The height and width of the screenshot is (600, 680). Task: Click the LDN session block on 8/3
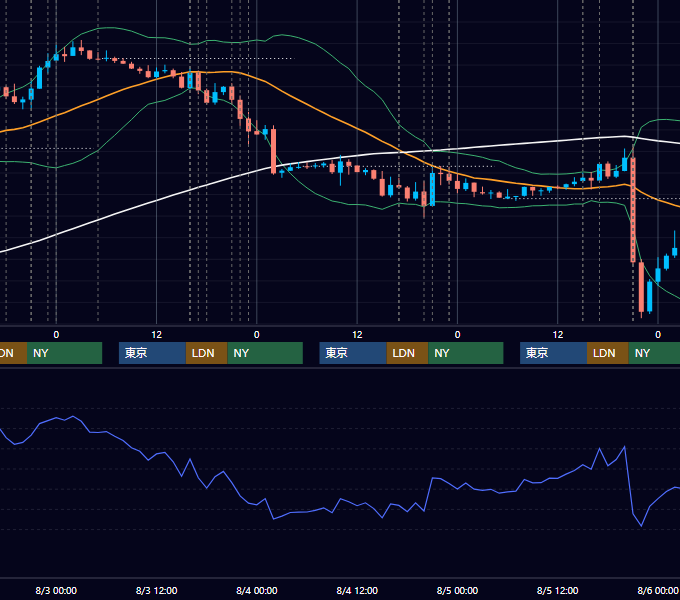(x=206, y=353)
